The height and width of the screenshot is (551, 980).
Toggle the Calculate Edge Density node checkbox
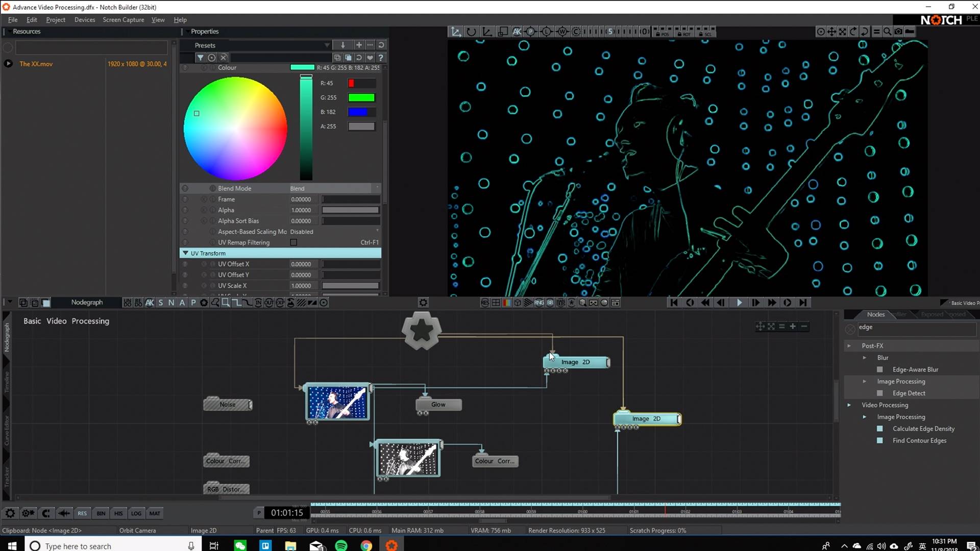click(879, 429)
